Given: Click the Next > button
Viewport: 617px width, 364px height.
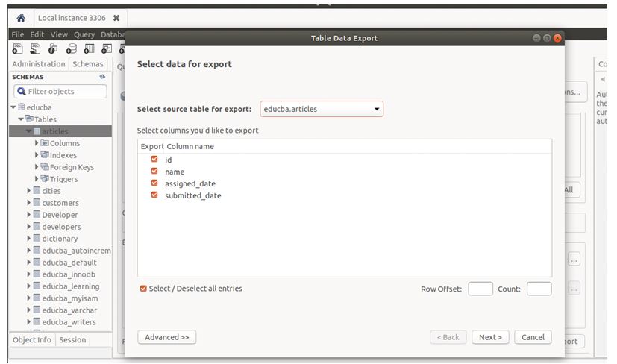Looking at the screenshot, I should 490,337.
